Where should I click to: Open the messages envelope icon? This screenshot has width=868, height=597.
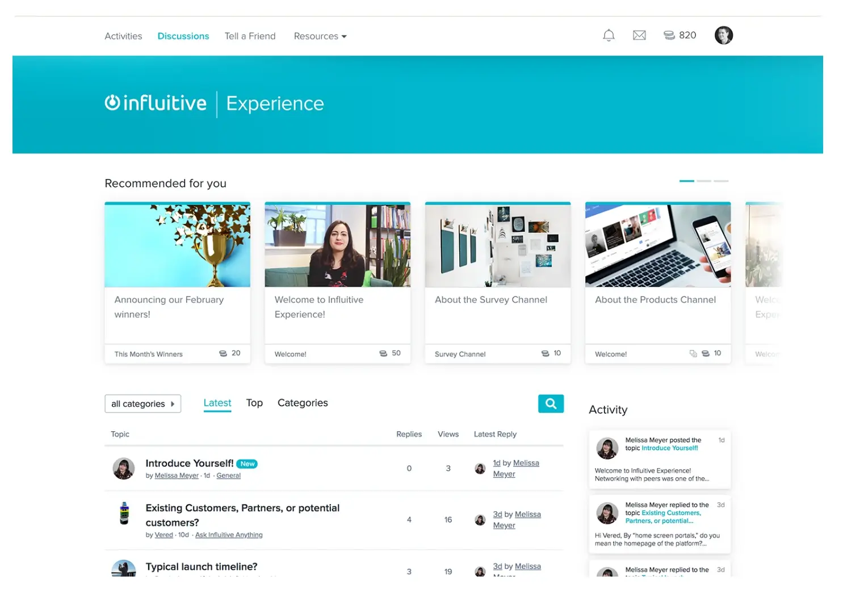(x=639, y=35)
